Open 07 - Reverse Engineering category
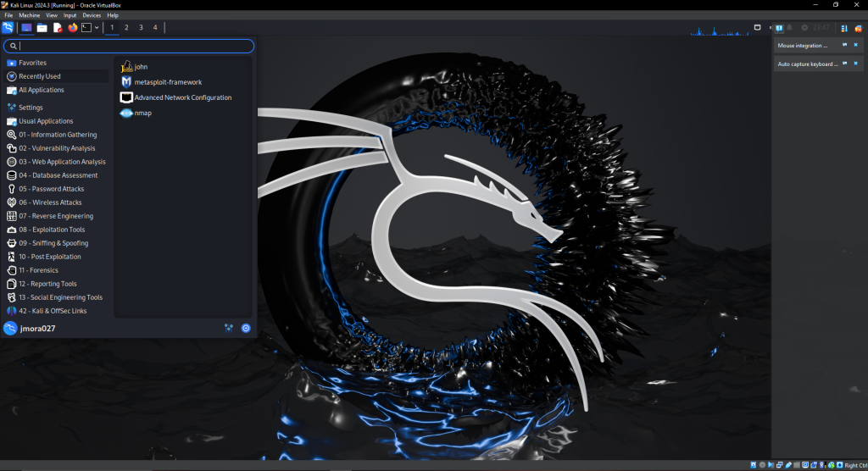The width and height of the screenshot is (868, 471). (57, 216)
